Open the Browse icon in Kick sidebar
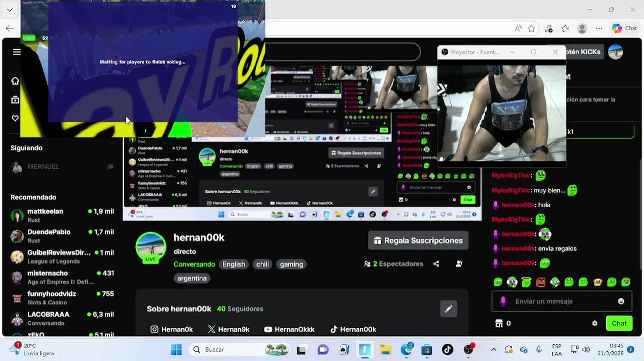This screenshot has width=644, height=361. [x=15, y=100]
